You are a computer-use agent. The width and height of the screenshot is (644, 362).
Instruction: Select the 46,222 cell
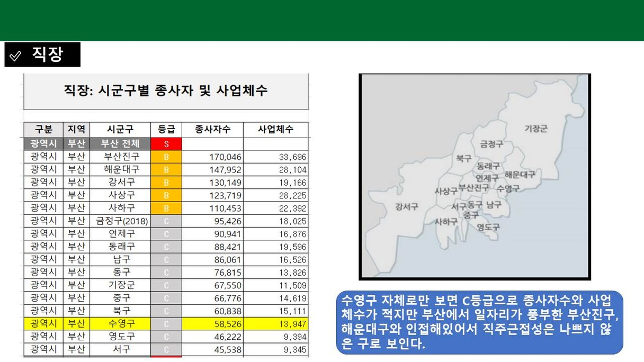click(212, 337)
